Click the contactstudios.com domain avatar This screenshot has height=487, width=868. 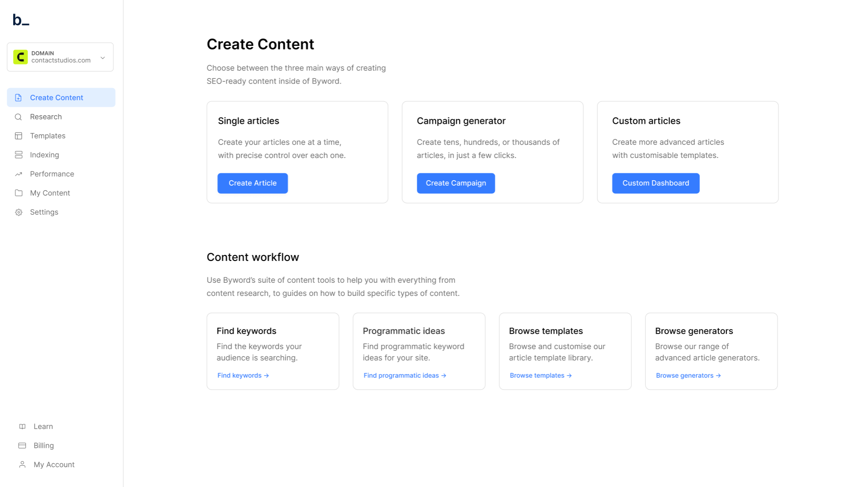(x=20, y=57)
